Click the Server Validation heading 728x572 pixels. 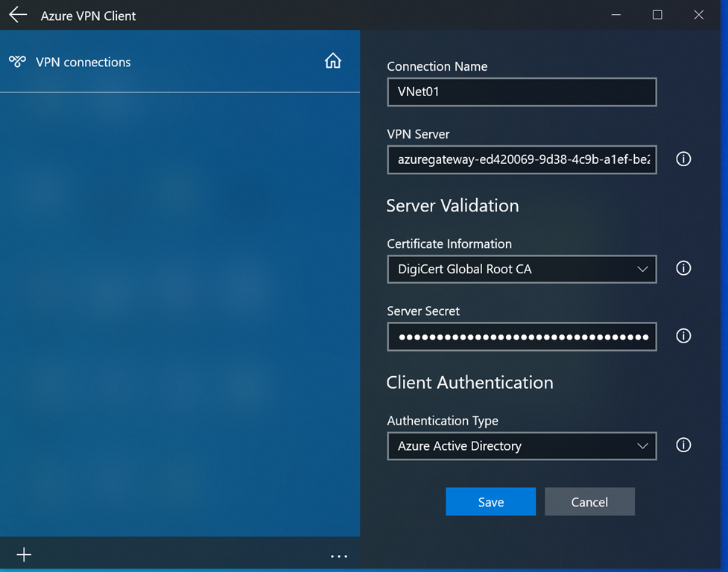coord(453,206)
